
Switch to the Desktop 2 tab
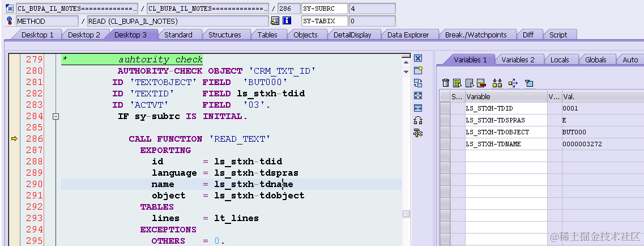pyautogui.click(x=84, y=35)
